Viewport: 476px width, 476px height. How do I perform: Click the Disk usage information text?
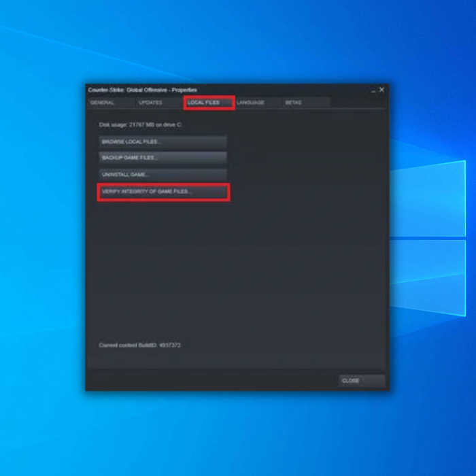click(140, 124)
